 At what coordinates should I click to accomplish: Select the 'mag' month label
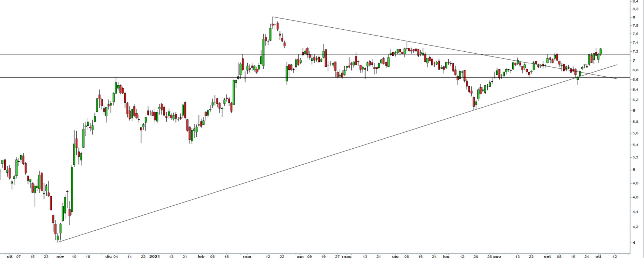tap(347, 256)
